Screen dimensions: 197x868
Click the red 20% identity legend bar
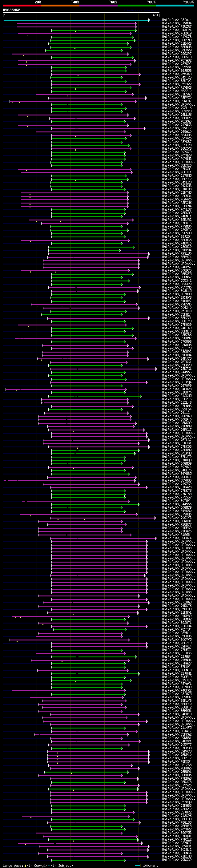point(22,6)
